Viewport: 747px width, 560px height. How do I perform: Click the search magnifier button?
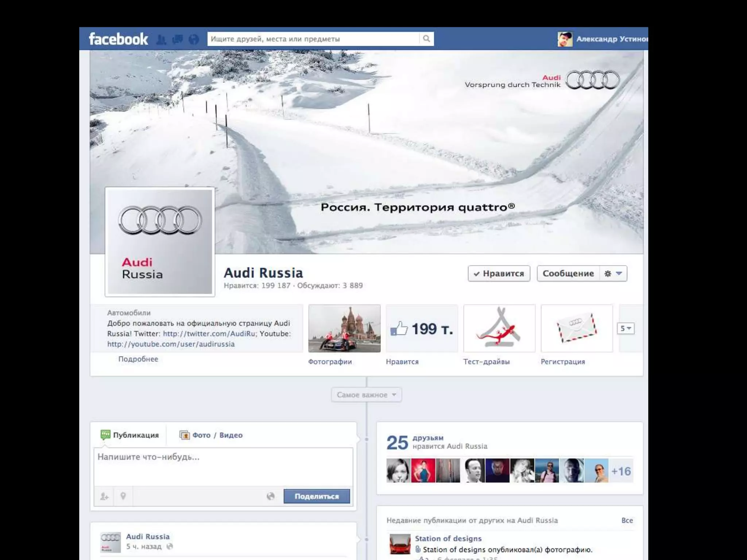click(x=426, y=39)
